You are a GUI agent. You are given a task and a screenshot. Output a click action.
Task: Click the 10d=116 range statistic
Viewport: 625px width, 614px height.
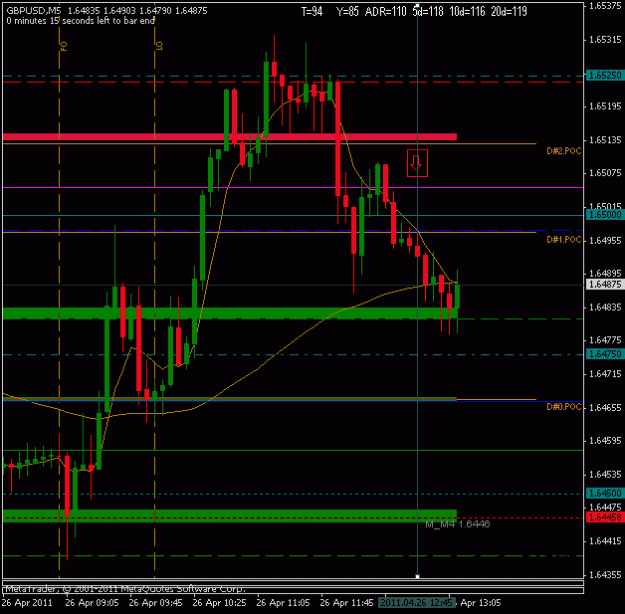(x=467, y=12)
